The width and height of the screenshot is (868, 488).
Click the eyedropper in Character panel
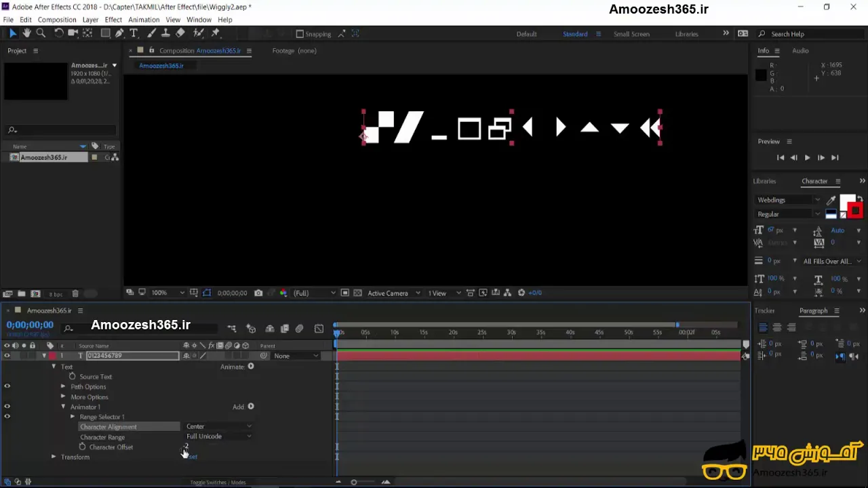(831, 200)
